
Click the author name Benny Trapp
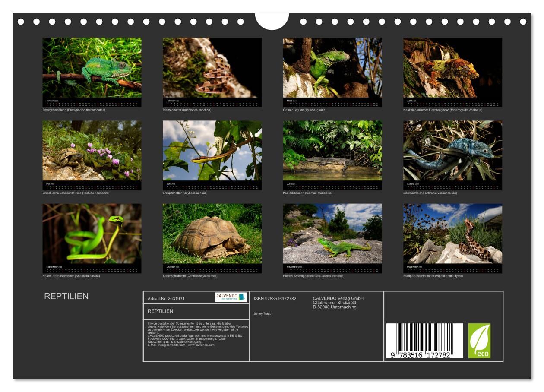point(263,313)
